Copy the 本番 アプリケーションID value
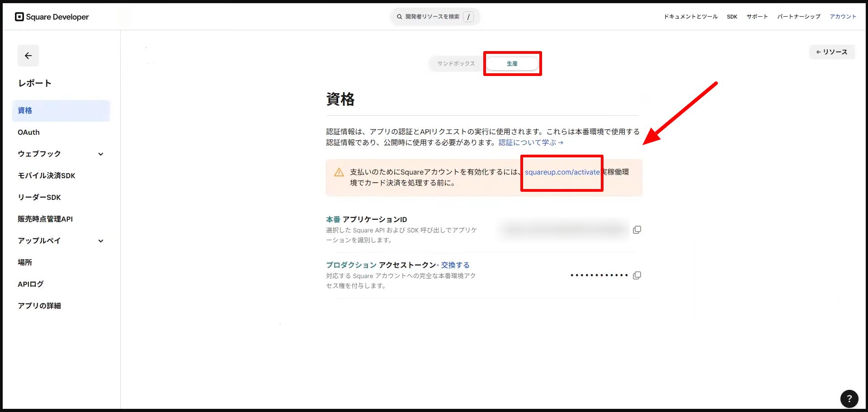 (637, 230)
